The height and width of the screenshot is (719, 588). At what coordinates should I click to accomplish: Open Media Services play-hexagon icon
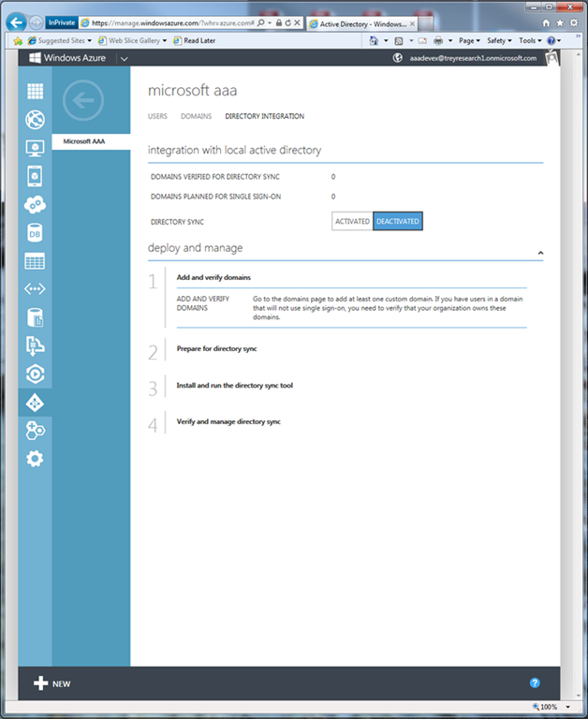point(35,374)
